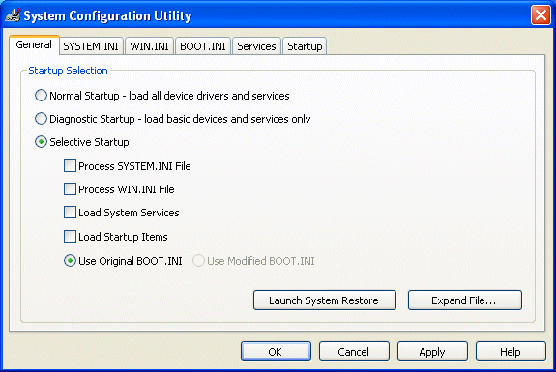Open the Startup tab
Viewport: 556px width, 372px height.
point(305,46)
